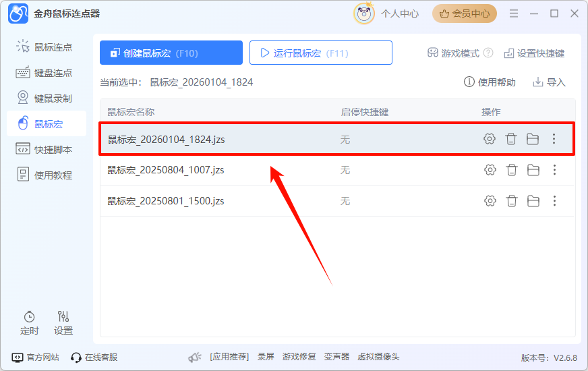Image resolution: width=588 pixels, height=371 pixels.
Task: Open the hamburger main menu
Action: coord(513,14)
